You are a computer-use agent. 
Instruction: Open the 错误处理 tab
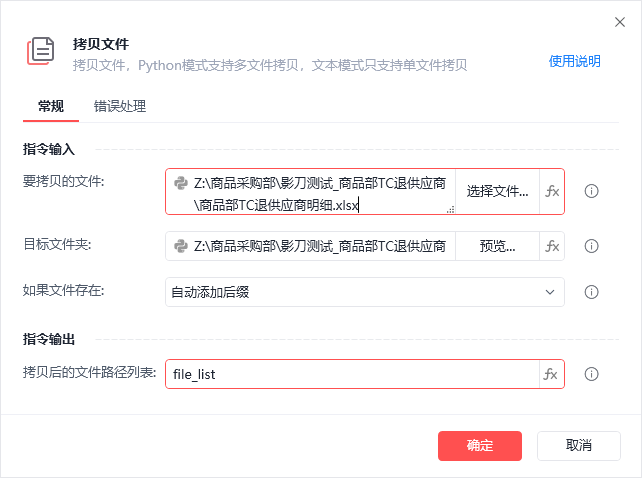pos(121,105)
